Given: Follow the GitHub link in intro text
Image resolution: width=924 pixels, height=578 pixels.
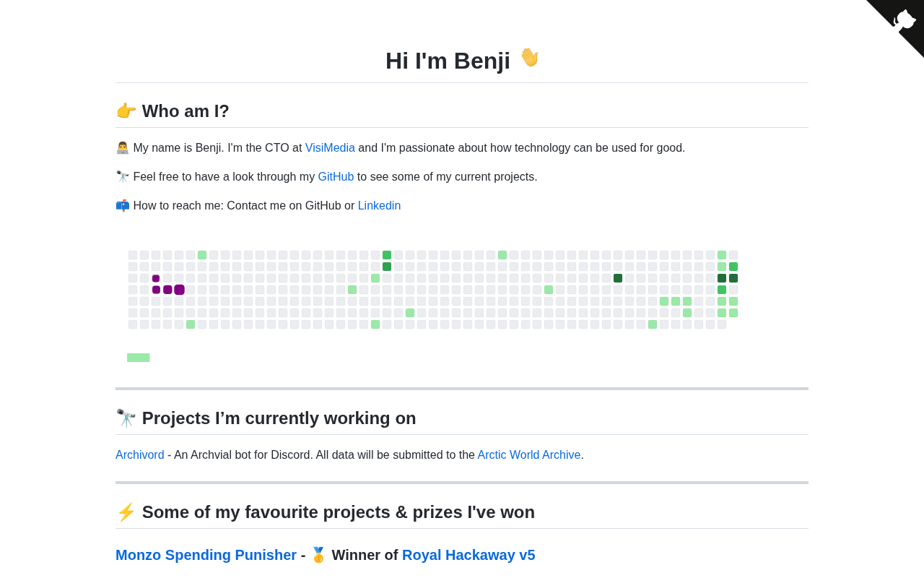Looking at the screenshot, I should [336, 177].
